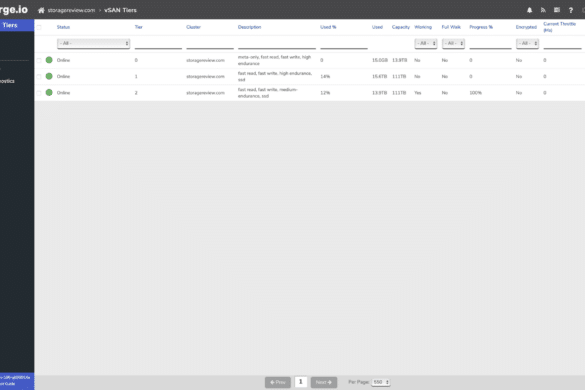Click the Description filter input field
The width and height of the screenshot is (585, 390).
pyautogui.click(x=277, y=44)
